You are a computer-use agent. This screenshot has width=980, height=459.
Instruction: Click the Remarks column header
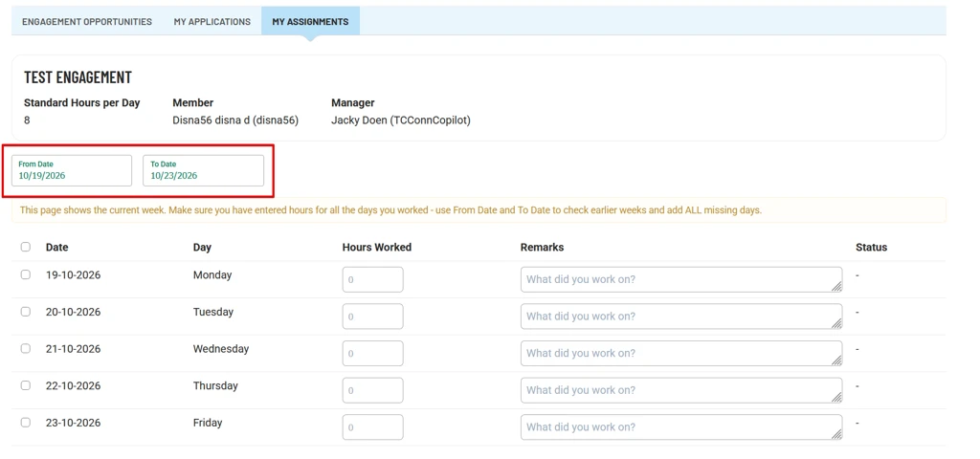click(x=542, y=247)
